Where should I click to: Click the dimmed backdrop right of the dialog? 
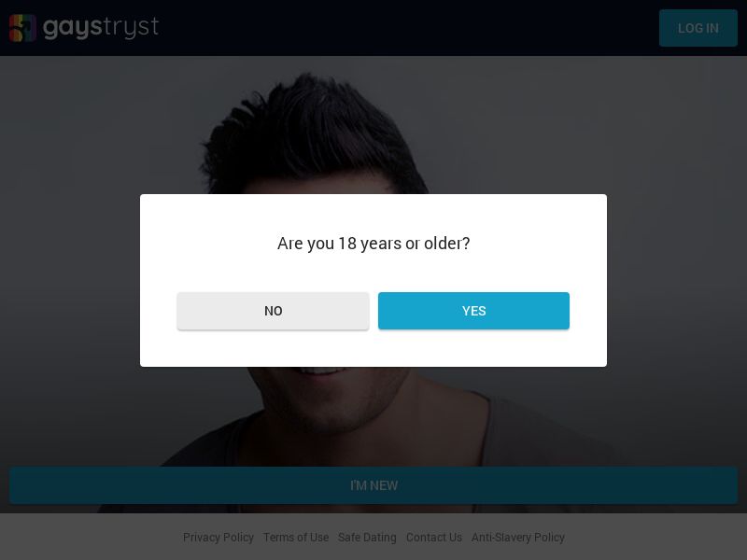(677, 280)
